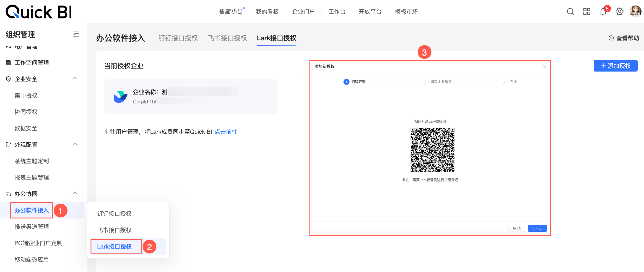This screenshot has height=272, width=644.
Task: Open 系统主题定制
Action: pos(31,161)
